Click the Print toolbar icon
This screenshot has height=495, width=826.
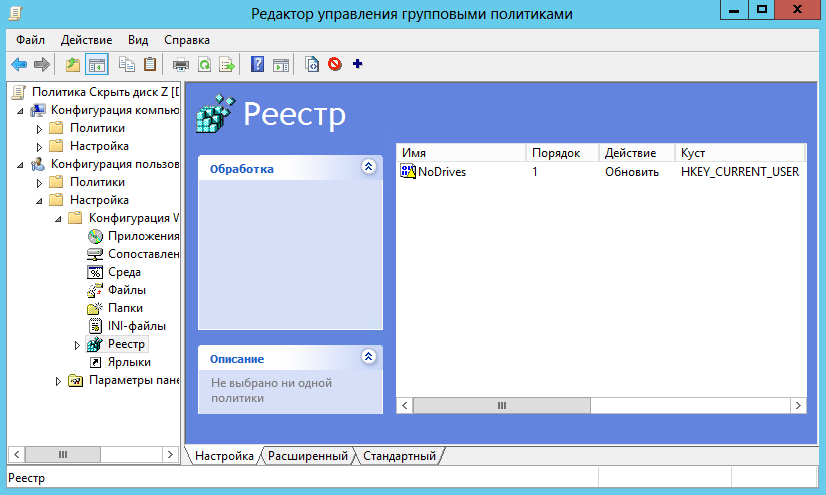pyautogui.click(x=181, y=65)
